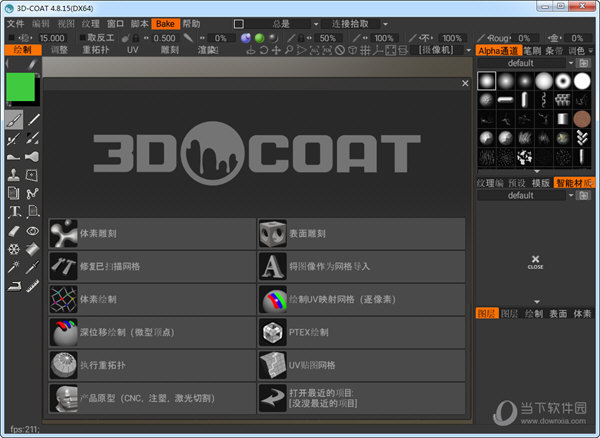The image size is (600, 438).
Task: Click the product prototyping head icon
Action: 64,398
